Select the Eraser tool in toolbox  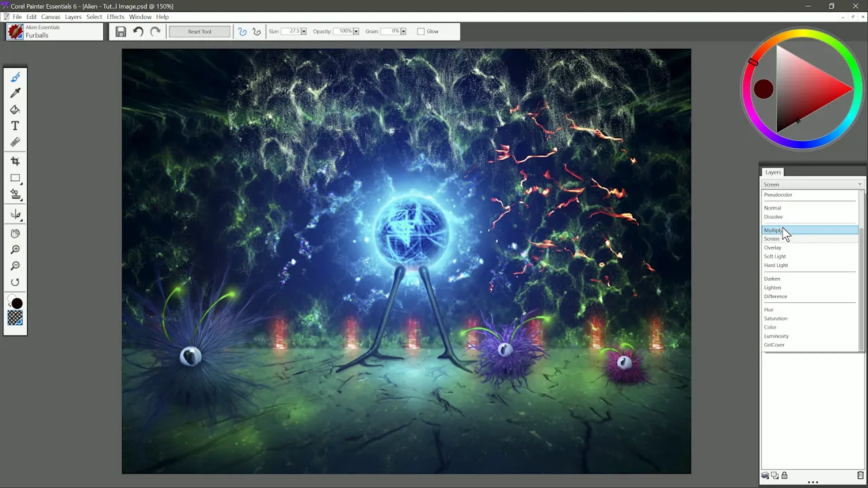(x=15, y=142)
